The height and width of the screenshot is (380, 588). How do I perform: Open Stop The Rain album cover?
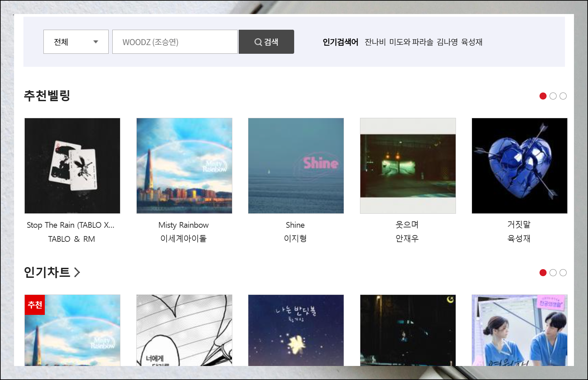[72, 166]
